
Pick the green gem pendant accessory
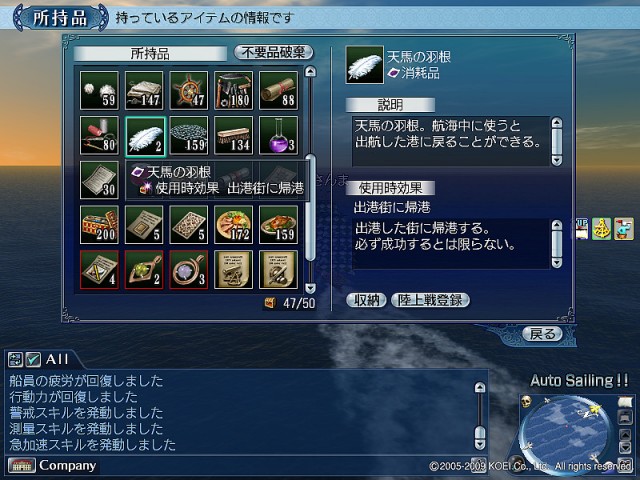(144, 270)
